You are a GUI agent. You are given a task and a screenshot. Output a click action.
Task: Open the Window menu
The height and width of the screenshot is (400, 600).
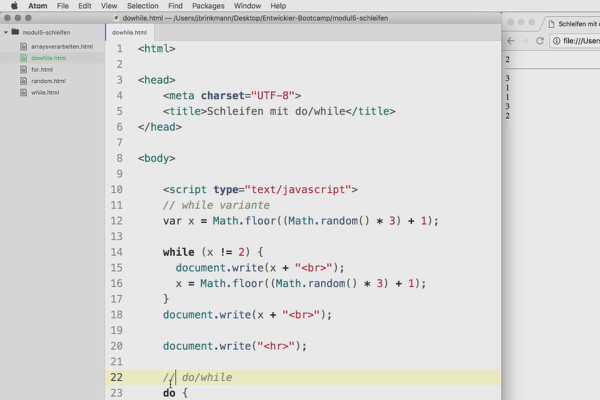point(247,6)
